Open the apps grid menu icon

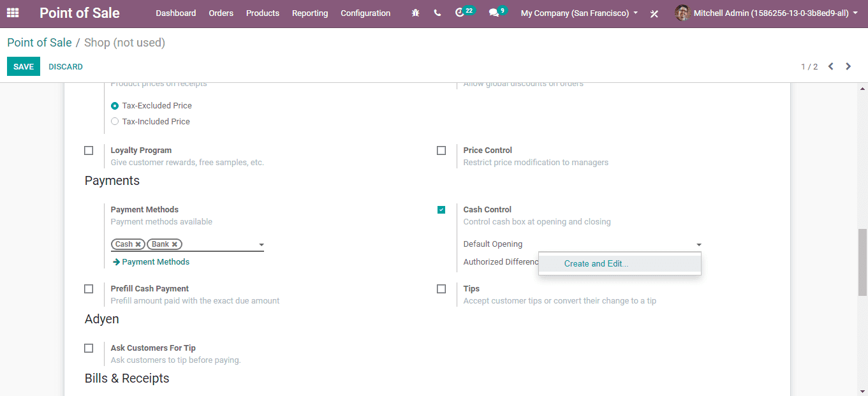[x=13, y=13]
